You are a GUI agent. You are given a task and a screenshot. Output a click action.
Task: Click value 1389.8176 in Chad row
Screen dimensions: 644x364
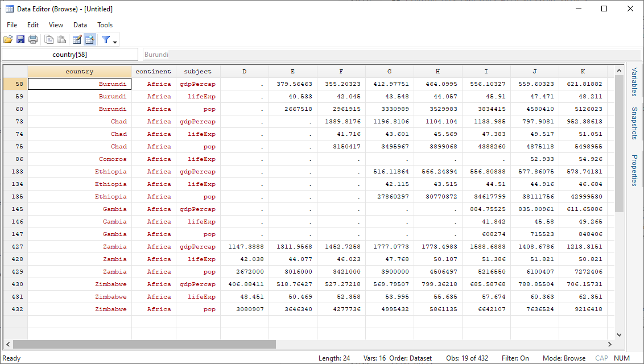[341, 122]
